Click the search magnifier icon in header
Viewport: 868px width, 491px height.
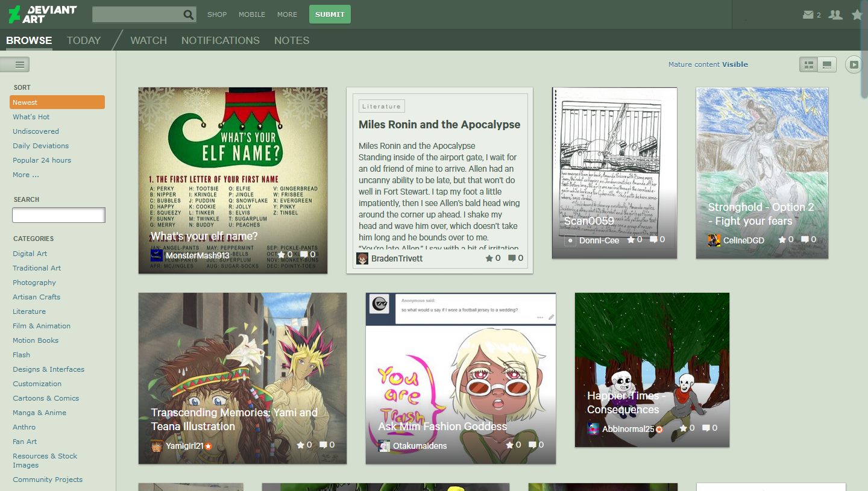point(189,14)
